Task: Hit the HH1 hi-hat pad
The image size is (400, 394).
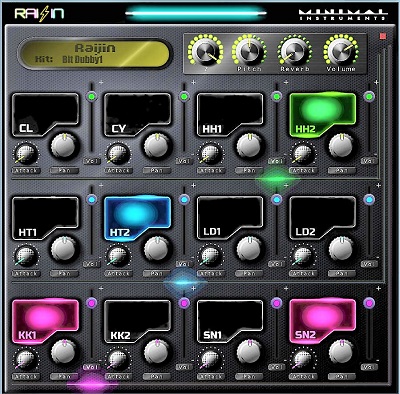Action: [230, 114]
